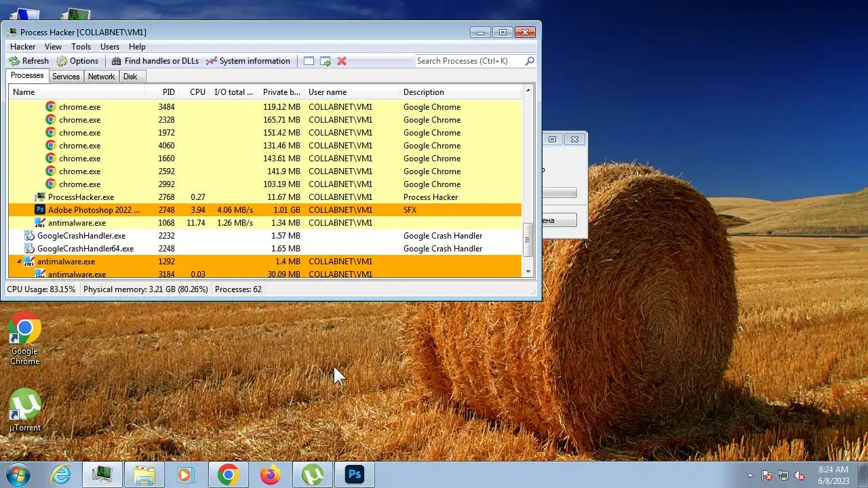Viewport: 868px width, 488px height.
Task: Click CPU Usage in status bar
Action: click(x=41, y=289)
